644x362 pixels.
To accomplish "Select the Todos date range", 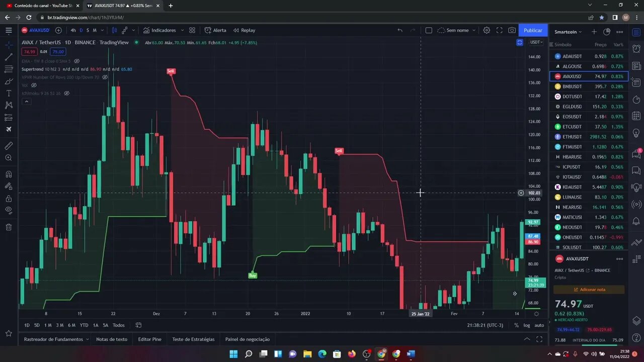I will click(119, 325).
